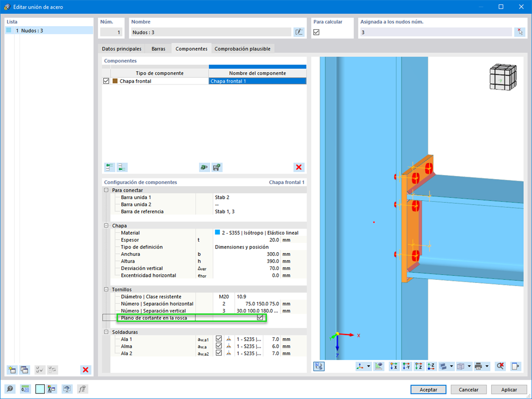Open the printer dropdown arrow
532x399 pixels.
[487, 366]
